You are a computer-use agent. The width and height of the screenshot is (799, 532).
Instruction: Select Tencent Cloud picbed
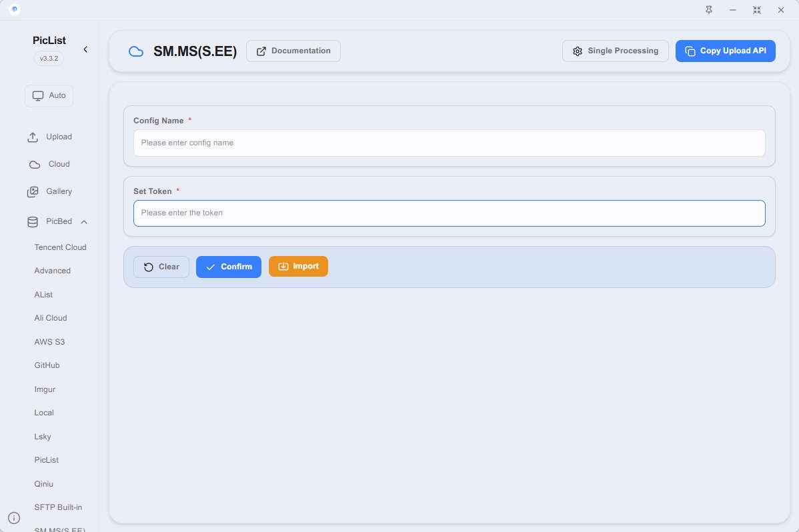click(60, 247)
